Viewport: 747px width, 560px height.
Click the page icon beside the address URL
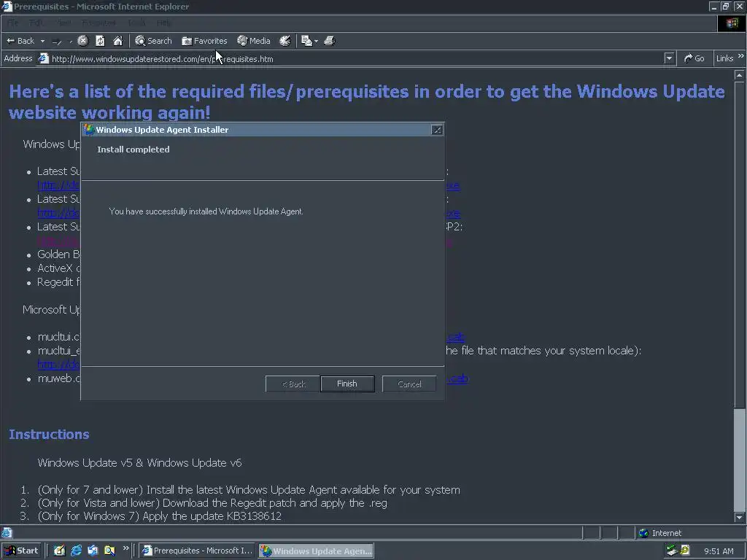pos(43,58)
